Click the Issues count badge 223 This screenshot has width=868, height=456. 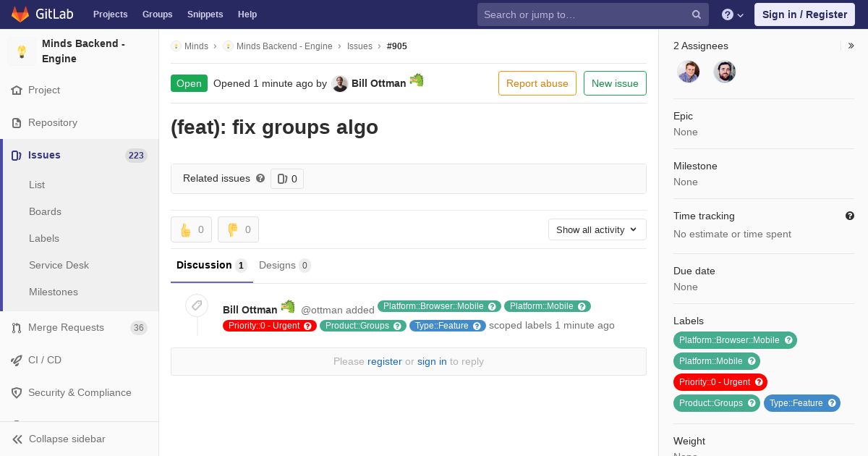click(x=136, y=156)
